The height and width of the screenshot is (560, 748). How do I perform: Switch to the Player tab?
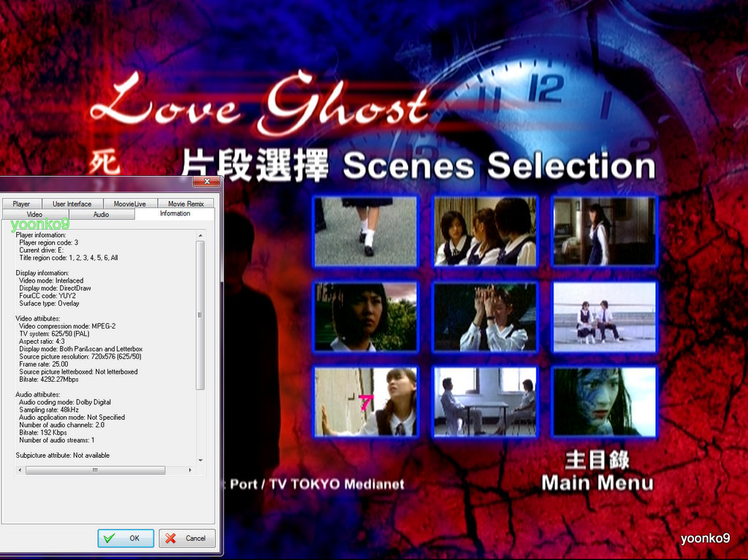pyautogui.click(x=21, y=204)
